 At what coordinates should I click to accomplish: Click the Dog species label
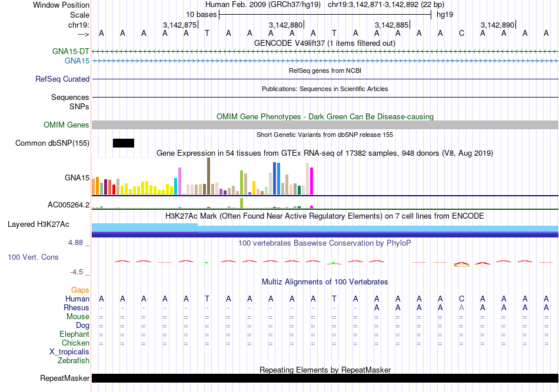[82, 325]
